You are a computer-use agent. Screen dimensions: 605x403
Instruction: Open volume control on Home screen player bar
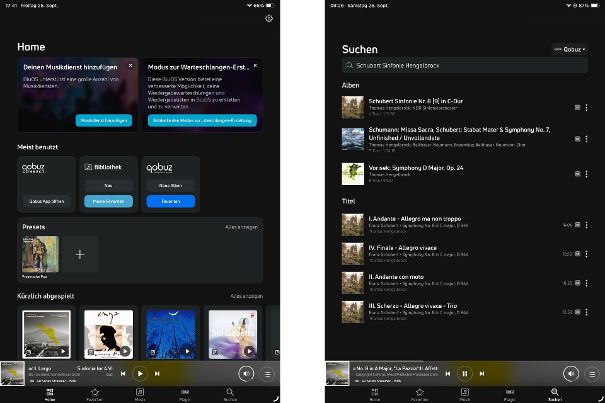click(x=246, y=374)
